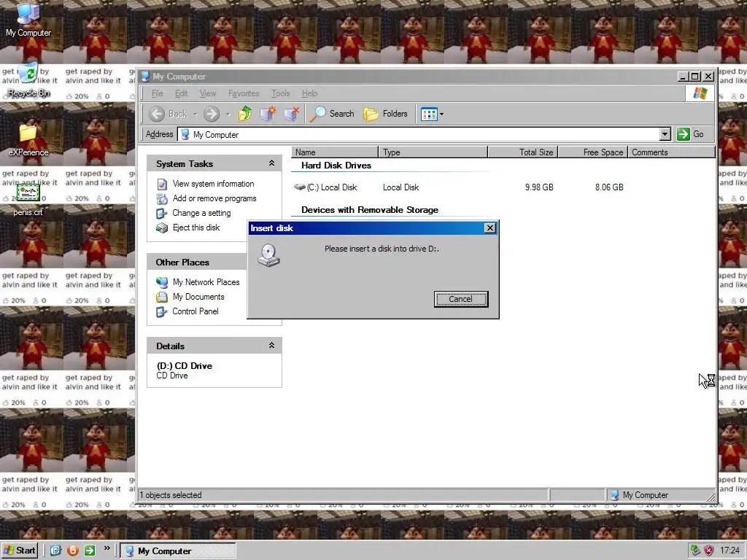Viewport: 747px width, 560px height.
Task: Click View system information link
Action: point(213,184)
